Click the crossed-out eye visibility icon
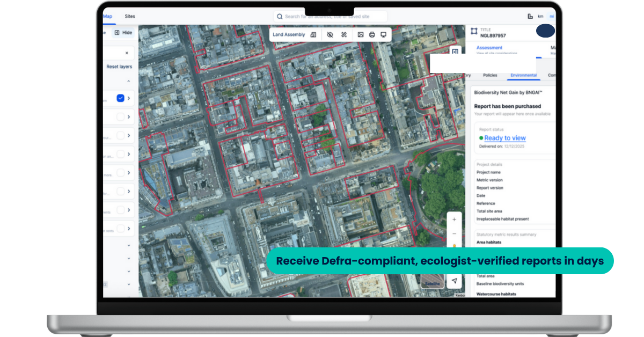 tap(330, 35)
